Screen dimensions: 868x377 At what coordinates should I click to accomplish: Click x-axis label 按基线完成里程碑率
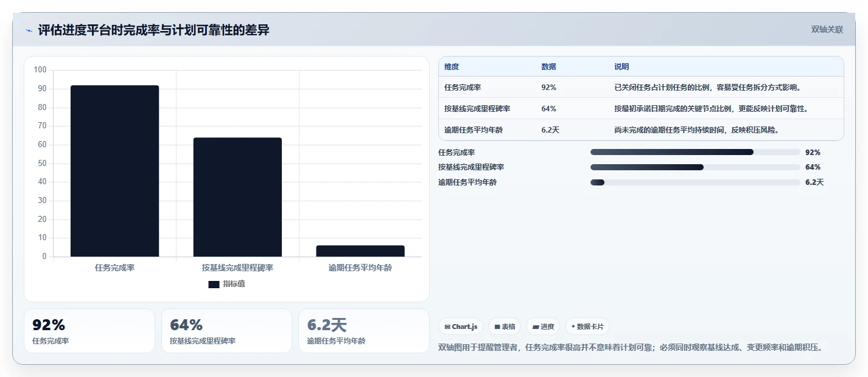[x=237, y=268]
